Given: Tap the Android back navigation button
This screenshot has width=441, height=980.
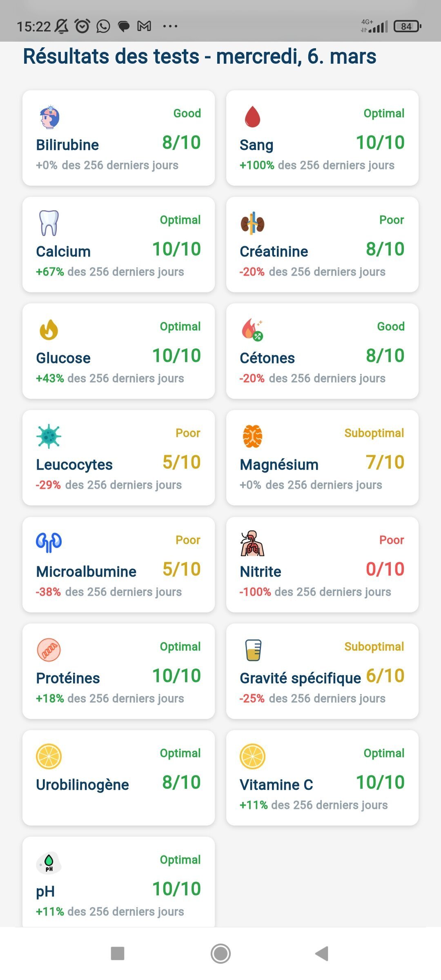Looking at the screenshot, I should point(322,953).
